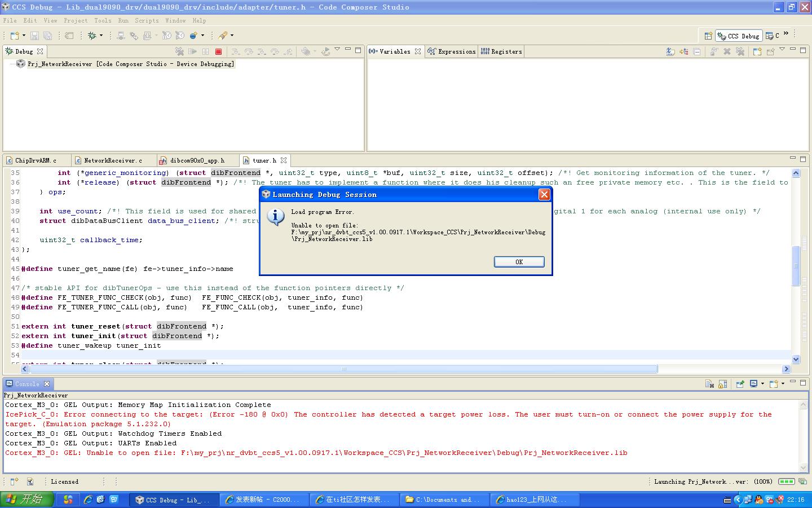This screenshot has height=508, width=812.
Task: Open the Scripts menu
Action: [147, 20]
